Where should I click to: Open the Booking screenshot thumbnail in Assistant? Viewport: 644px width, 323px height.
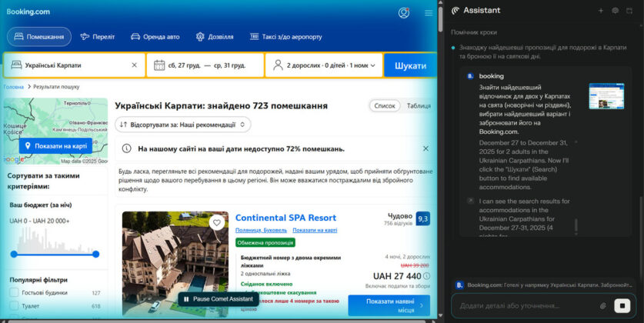[x=606, y=96]
